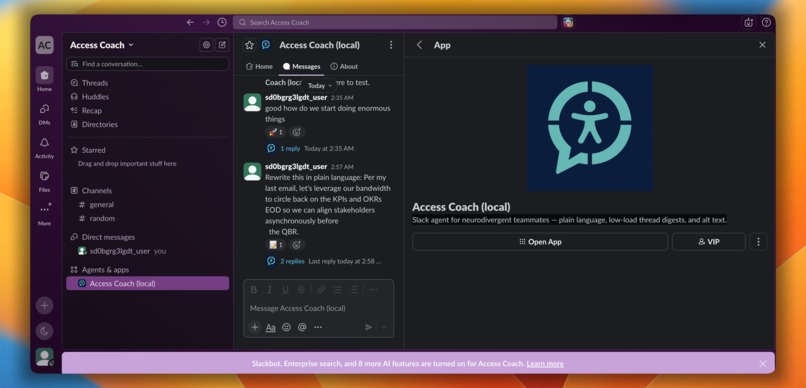Add reaction to the rewrite message
Viewport: 806px width, 388px height.
pos(297,245)
